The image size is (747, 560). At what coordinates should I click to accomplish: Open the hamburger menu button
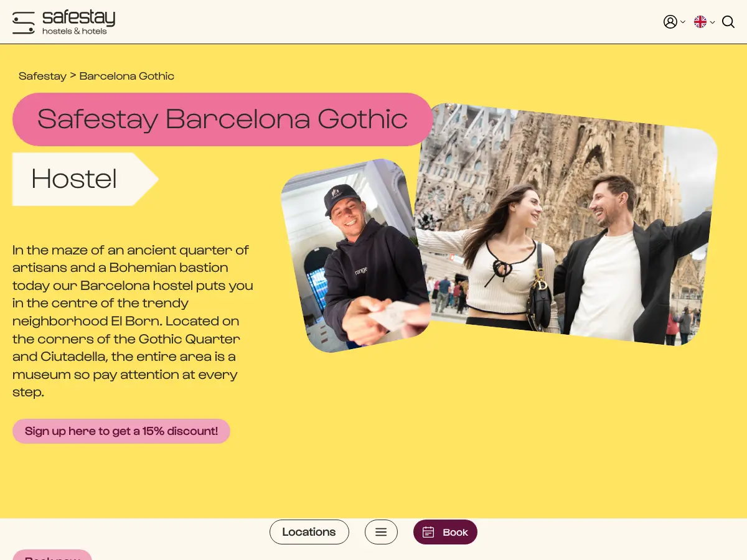[381, 532]
